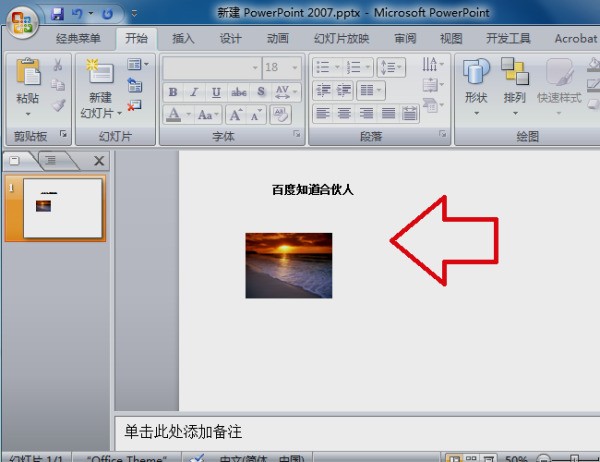600x462 pixels.
Task: Switch to the Insert (插入) tab
Action: (183, 39)
